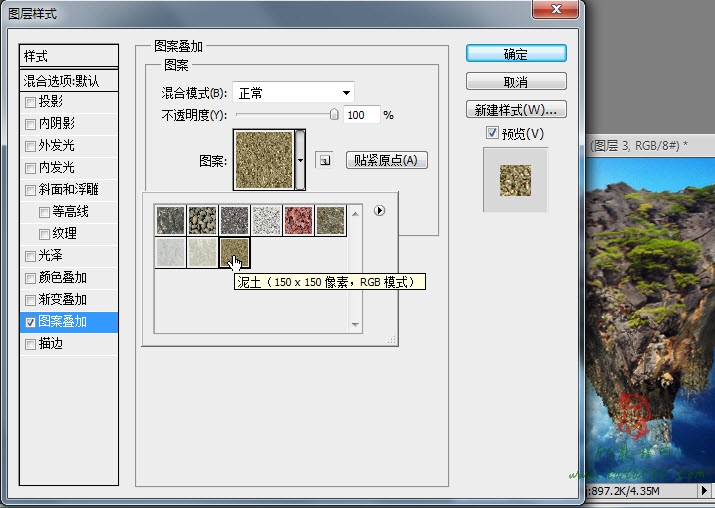715x508 pixels.
Task: Select the soil (泥土) pattern swatch
Action: pos(234,252)
